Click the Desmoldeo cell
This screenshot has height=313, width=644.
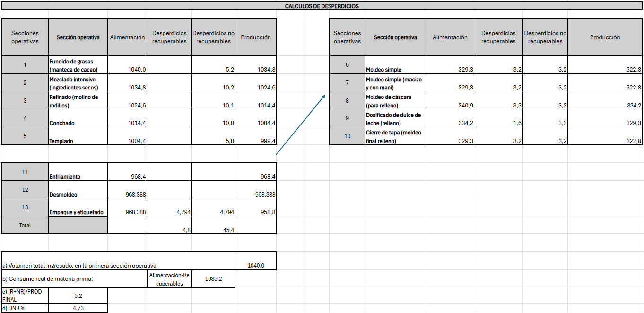(78, 190)
